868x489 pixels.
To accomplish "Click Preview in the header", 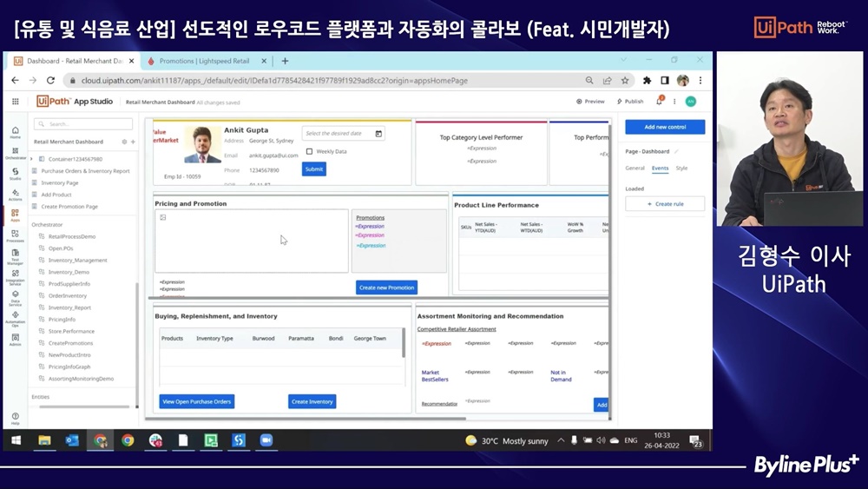I will click(590, 102).
